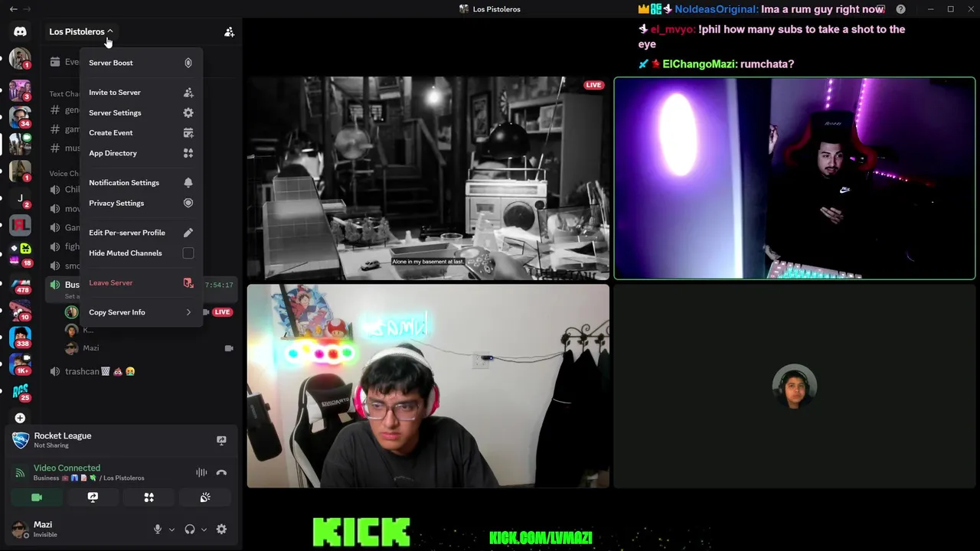
Task: Click the help question mark icon
Action: coord(900,9)
